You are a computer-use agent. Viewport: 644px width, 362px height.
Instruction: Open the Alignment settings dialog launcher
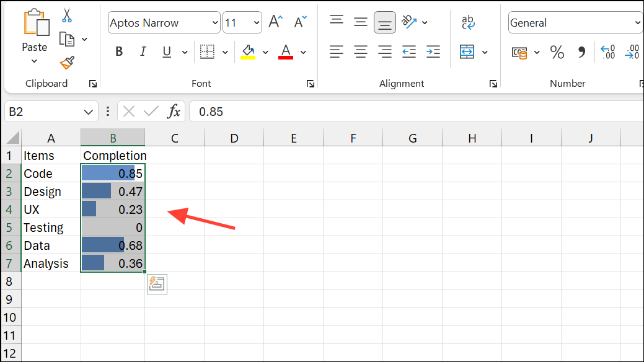click(x=493, y=83)
